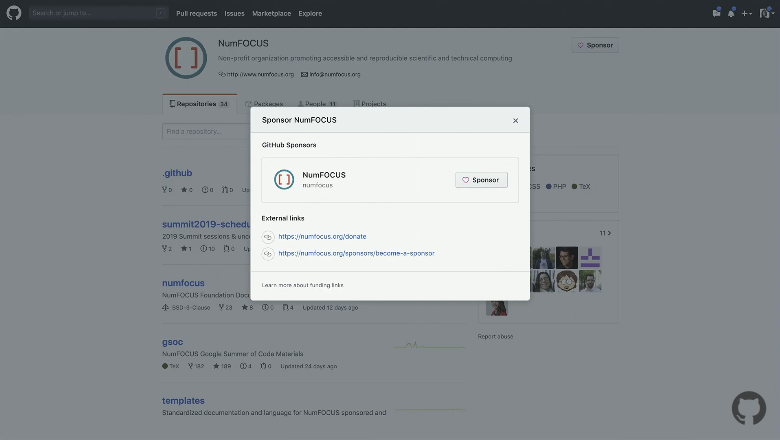Open the become-a-sponsor external link
Viewport: 780px width, 440px height.
pos(357,254)
